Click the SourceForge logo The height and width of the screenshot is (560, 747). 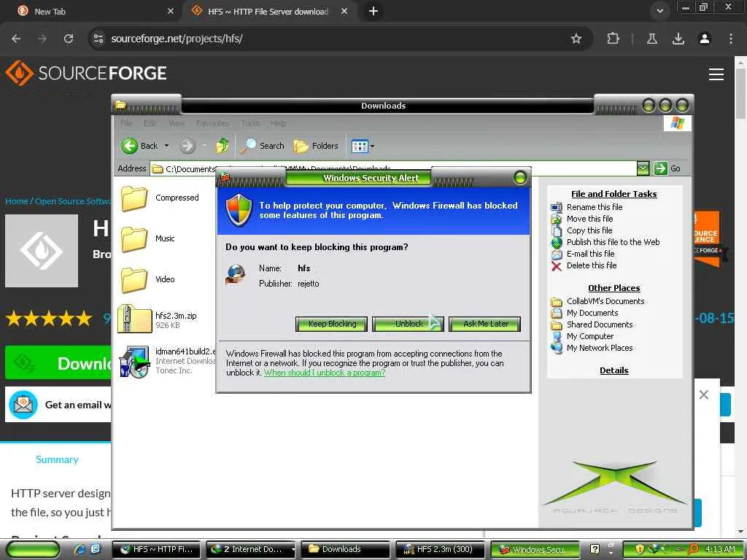(86, 73)
